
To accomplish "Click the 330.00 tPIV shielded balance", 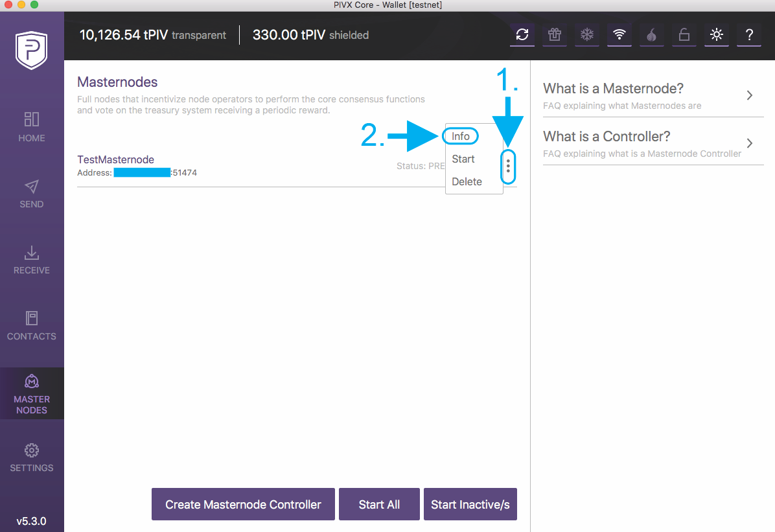I will pos(310,35).
